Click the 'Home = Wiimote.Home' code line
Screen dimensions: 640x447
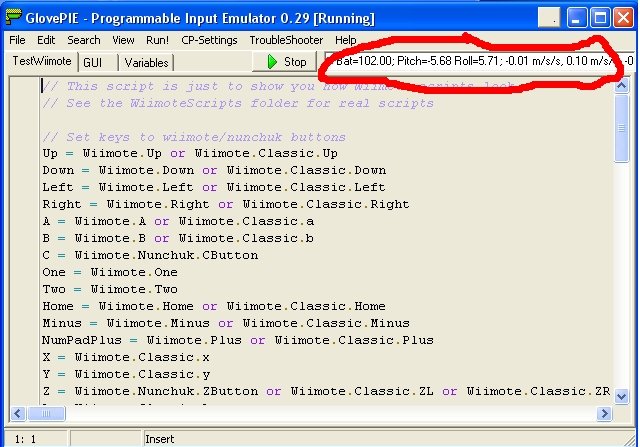(x=214, y=306)
